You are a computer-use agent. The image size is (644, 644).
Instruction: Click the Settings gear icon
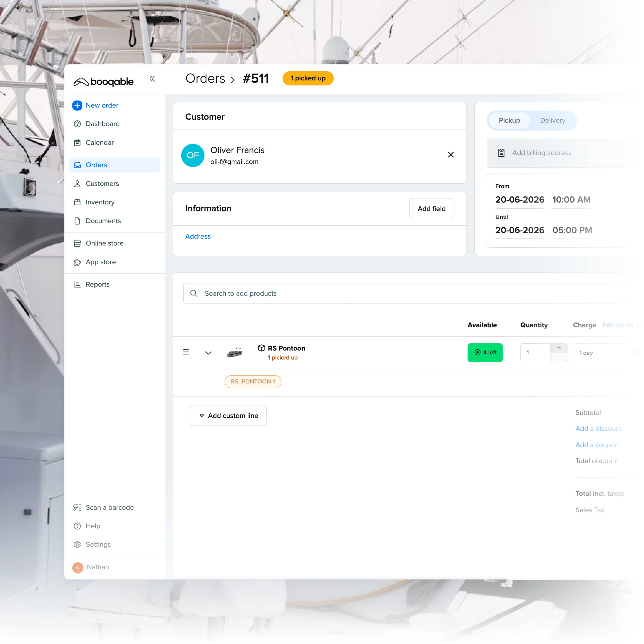click(77, 544)
